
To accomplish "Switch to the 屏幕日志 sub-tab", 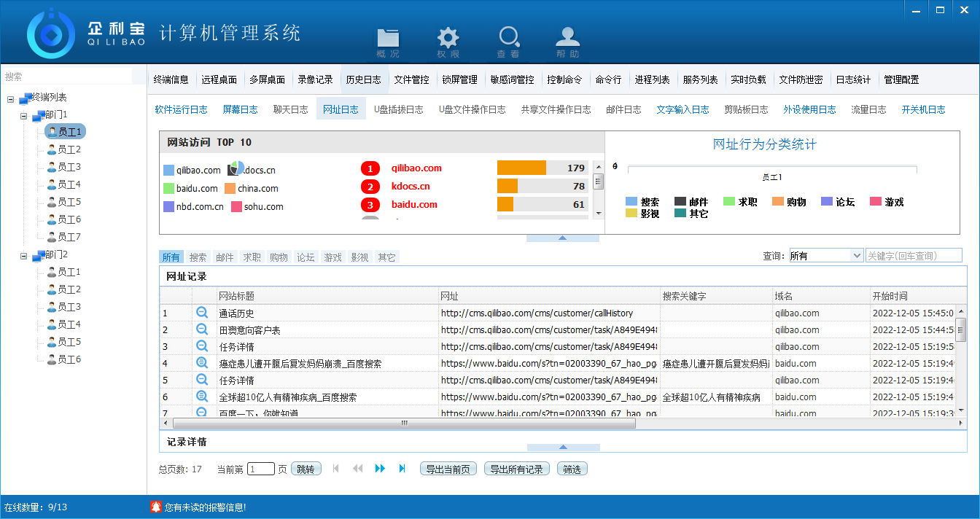I will pyautogui.click(x=240, y=109).
